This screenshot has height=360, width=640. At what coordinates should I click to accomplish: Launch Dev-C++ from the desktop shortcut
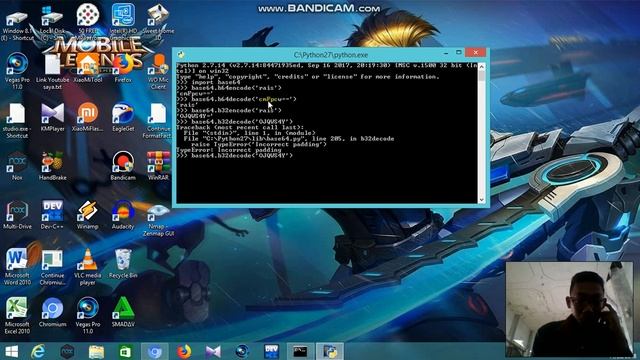[x=52, y=215]
